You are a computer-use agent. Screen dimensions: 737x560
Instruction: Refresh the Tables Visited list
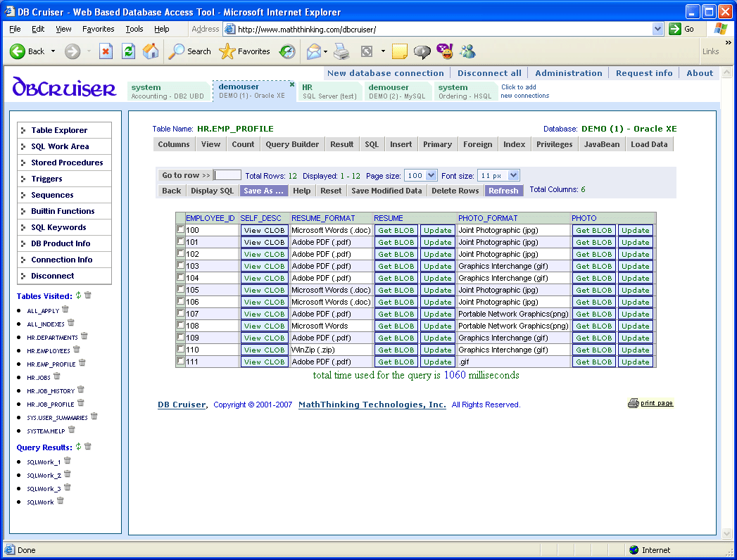(x=79, y=295)
